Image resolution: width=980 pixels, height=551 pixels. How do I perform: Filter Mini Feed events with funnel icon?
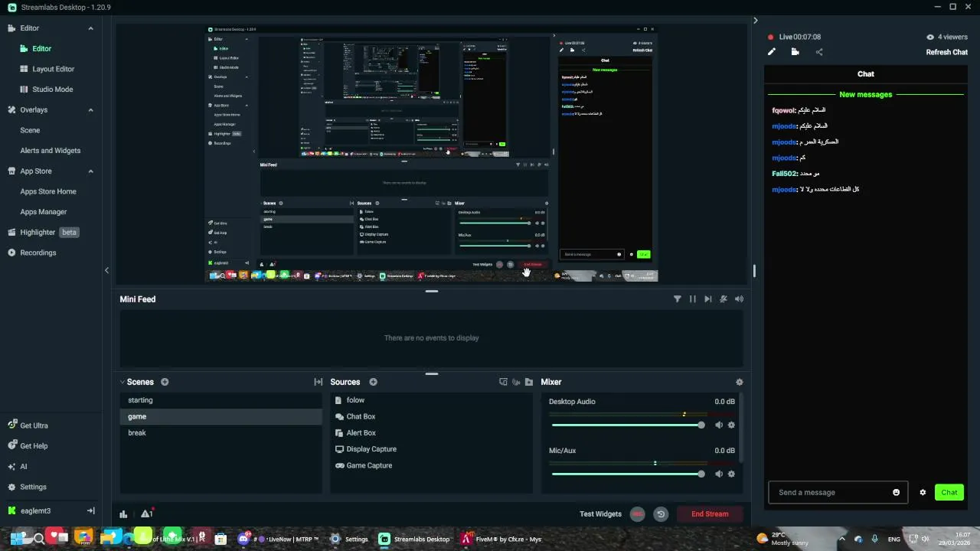(x=677, y=299)
